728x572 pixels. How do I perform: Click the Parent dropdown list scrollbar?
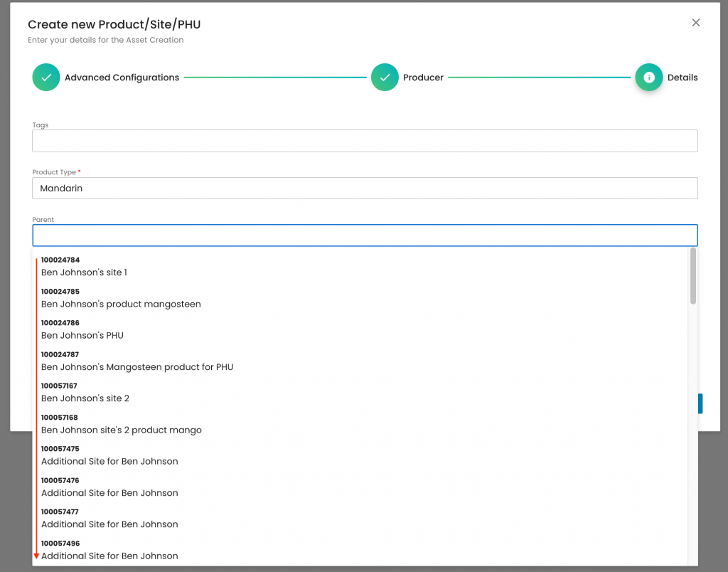(x=692, y=276)
